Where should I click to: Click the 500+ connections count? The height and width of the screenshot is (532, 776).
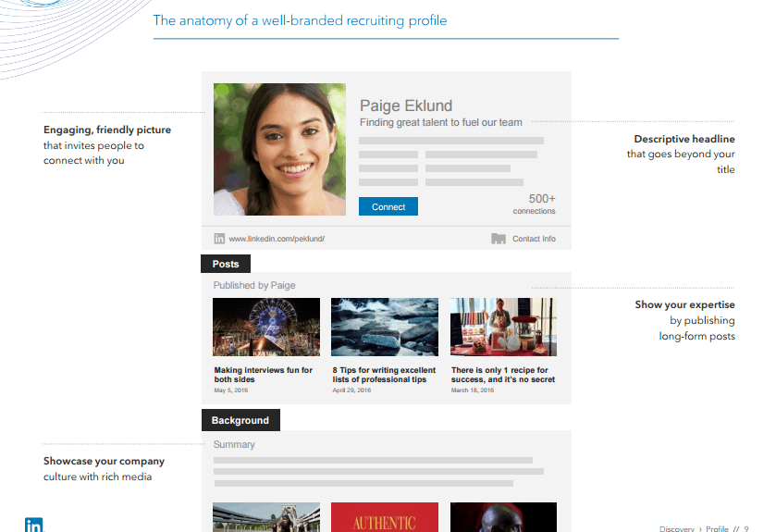539,204
